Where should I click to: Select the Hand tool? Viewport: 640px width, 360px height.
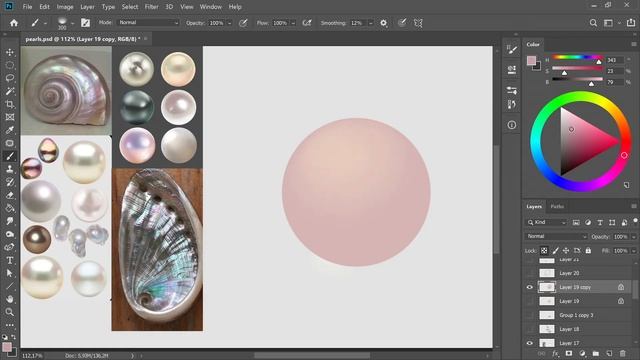click(x=10, y=299)
